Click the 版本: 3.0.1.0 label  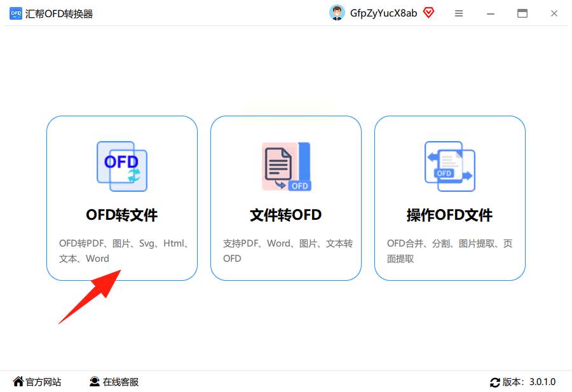pyautogui.click(x=529, y=382)
